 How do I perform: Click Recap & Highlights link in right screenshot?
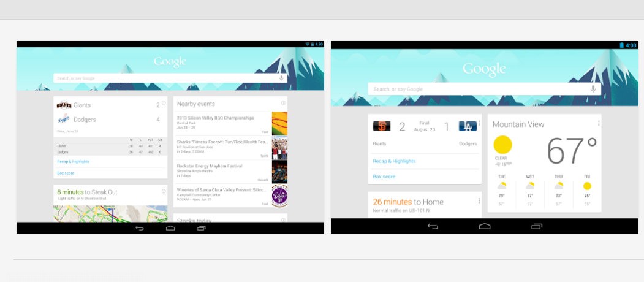[394, 161]
